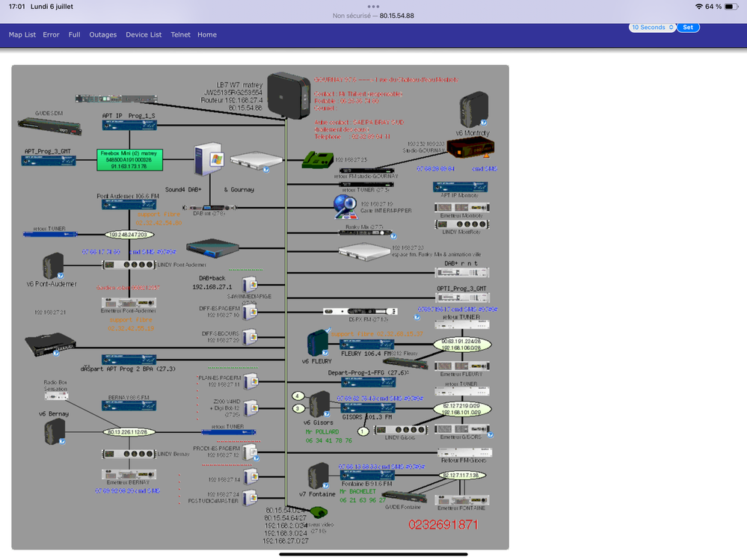Viewport: 747px width, 560px height.
Task: Select the v6 FLEURY device icon
Action: 318,343
